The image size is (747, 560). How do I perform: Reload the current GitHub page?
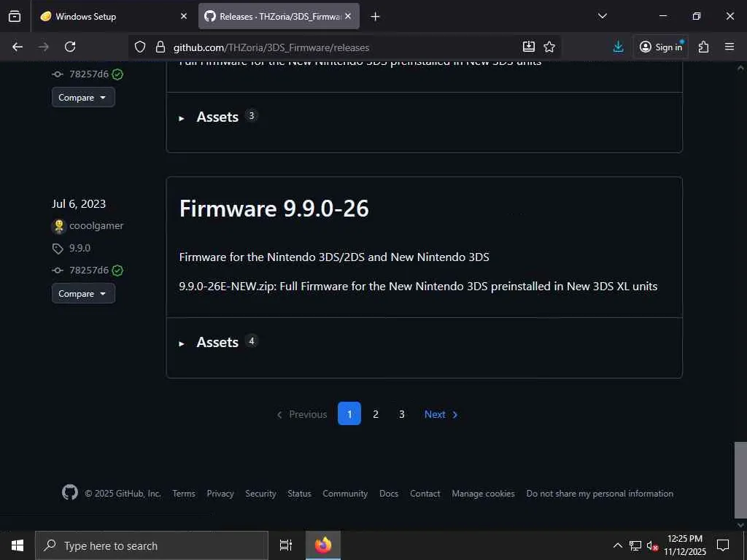70,47
